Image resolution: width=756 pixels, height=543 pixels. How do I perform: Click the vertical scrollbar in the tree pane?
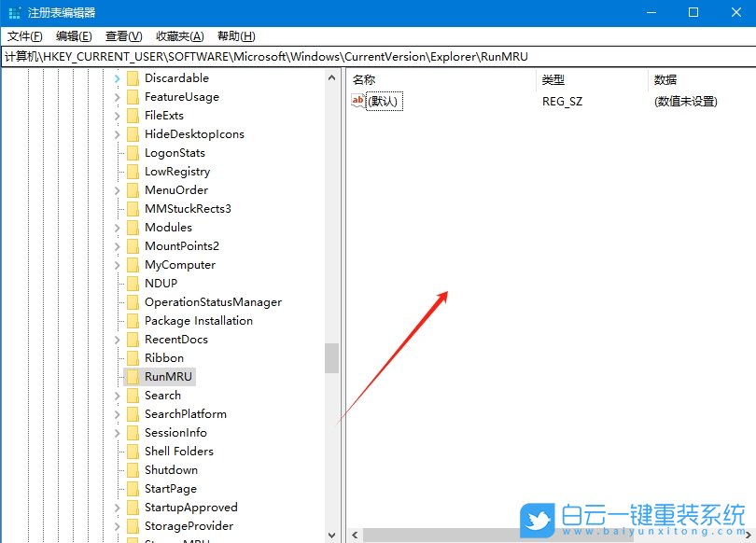pos(334,357)
